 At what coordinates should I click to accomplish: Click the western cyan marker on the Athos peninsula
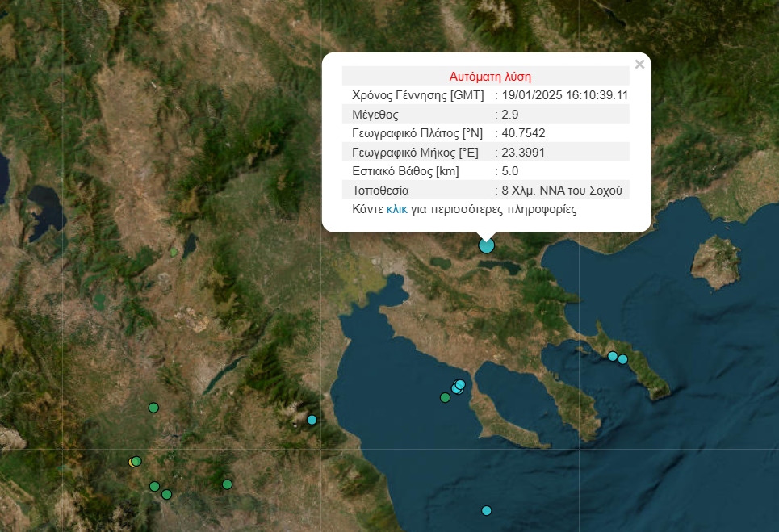coord(613,356)
